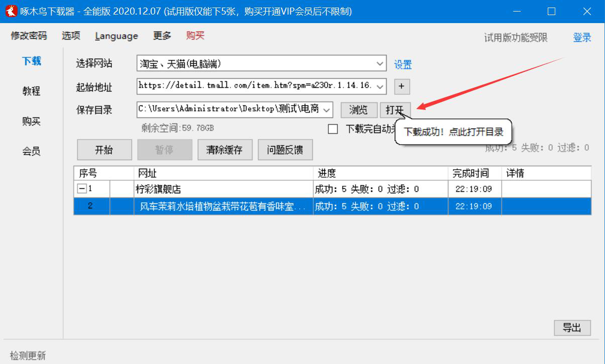
Task: Click the 试用版功能受限 label
Action: (516, 38)
